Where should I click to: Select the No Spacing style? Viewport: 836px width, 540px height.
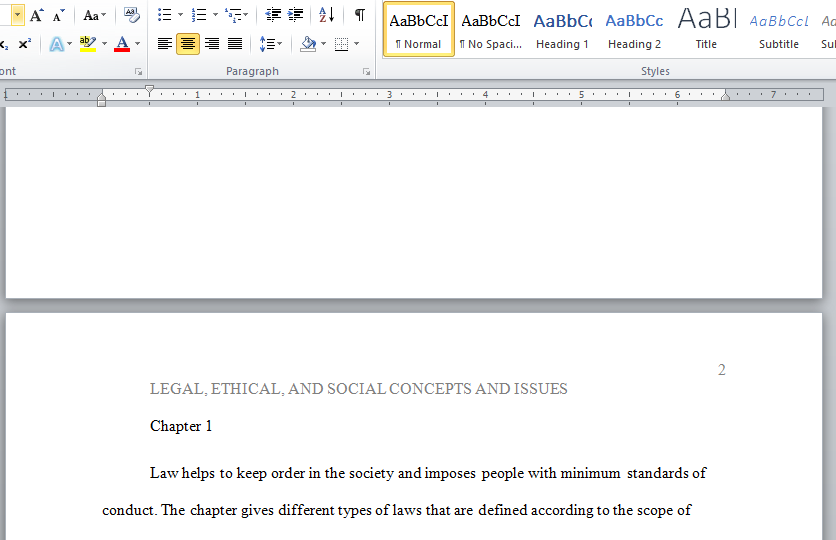tap(491, 29)
